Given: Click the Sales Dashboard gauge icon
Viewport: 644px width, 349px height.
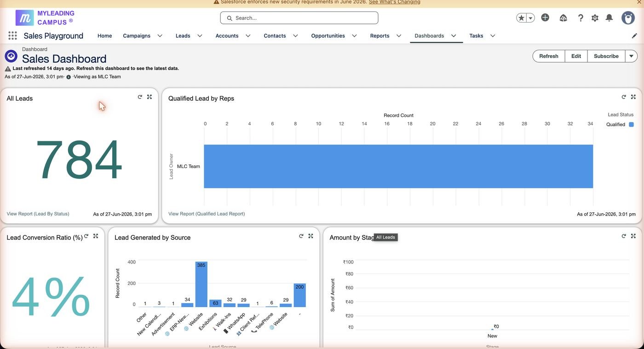Looking at the screenshot, I should click(x=11, y=56).
